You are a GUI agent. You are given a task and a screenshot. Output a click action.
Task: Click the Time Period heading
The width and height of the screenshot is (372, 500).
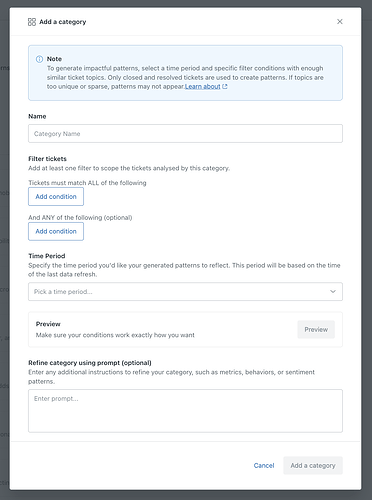(47, 256)
